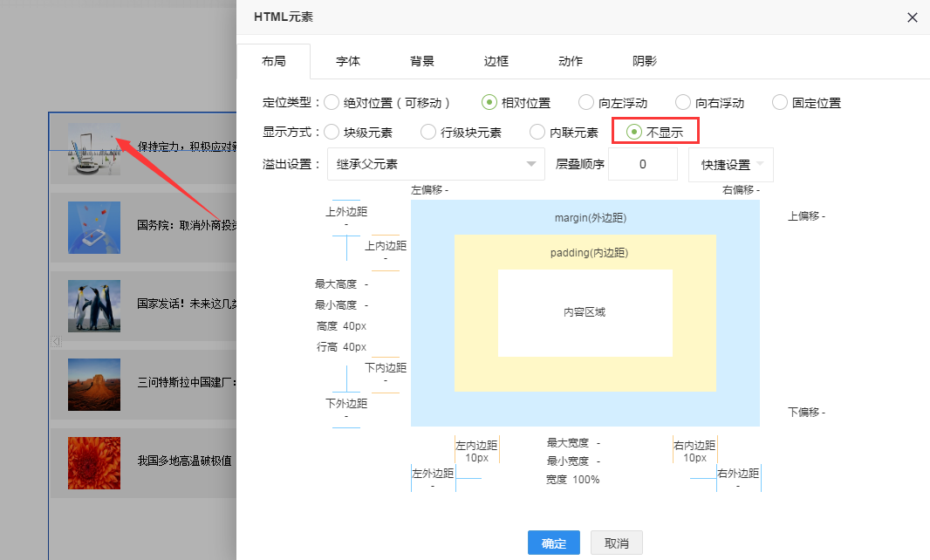Image resolution: width=930 pixels, height=560 pixels.
Task: Open the 快捷设置 dropdown
Action: [x=730, y=164]
